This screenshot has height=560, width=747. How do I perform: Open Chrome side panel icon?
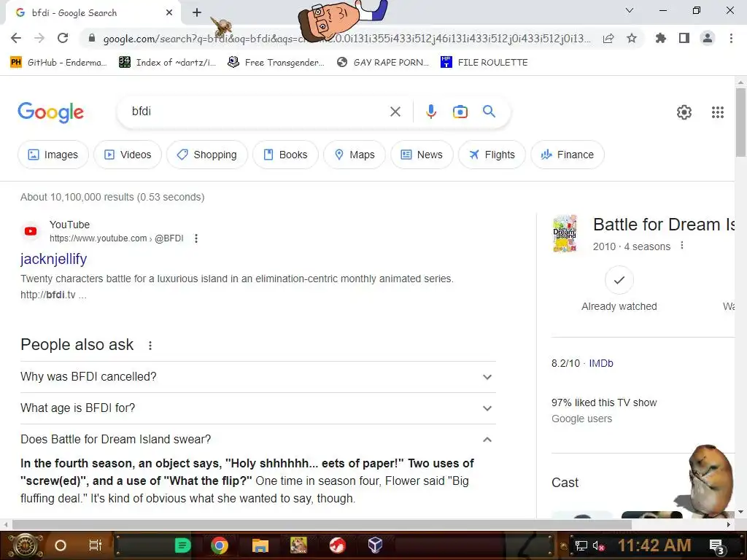(x=684, y=38)
